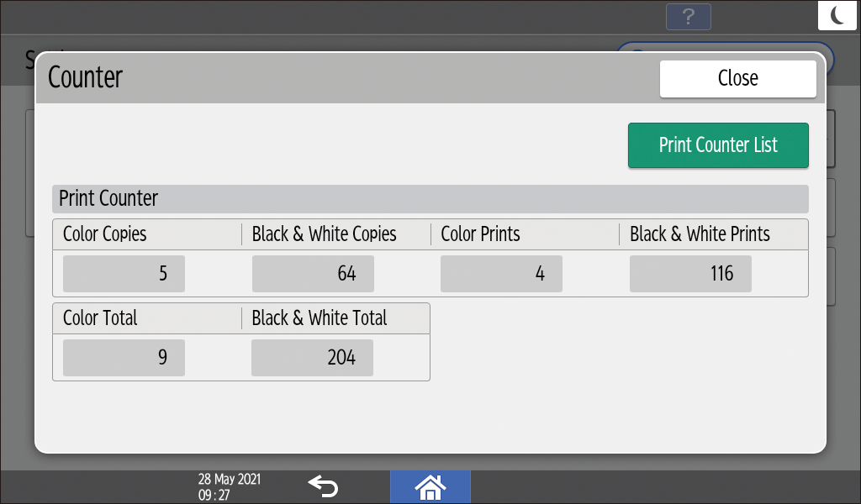This screenshot has width=861, height=504.
Task: Open help with the question mark icon
Action: click(688, 17)
